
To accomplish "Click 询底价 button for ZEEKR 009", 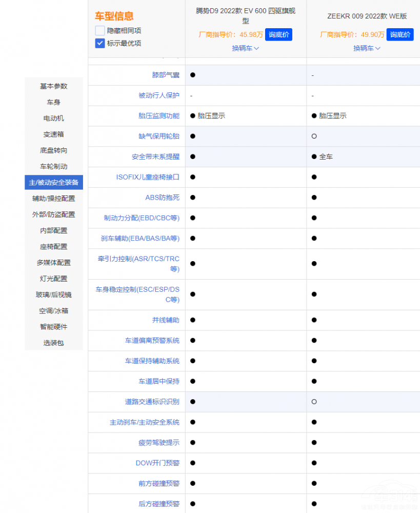I will (400, 35).
